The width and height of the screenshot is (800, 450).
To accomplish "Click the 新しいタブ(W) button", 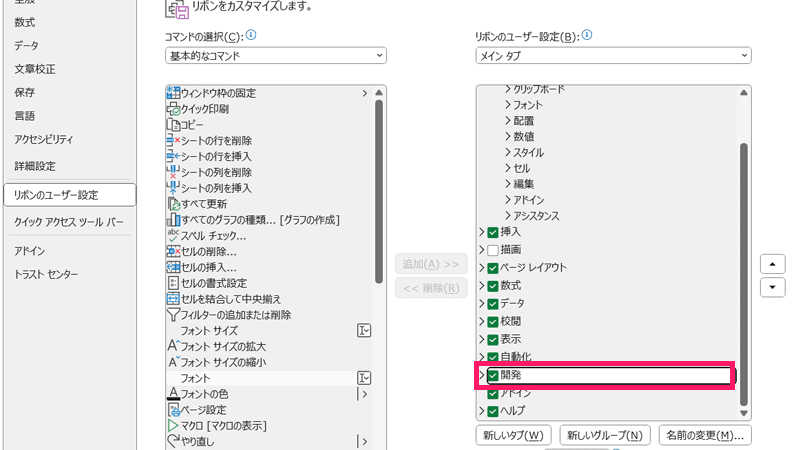I will click(513, 435).
